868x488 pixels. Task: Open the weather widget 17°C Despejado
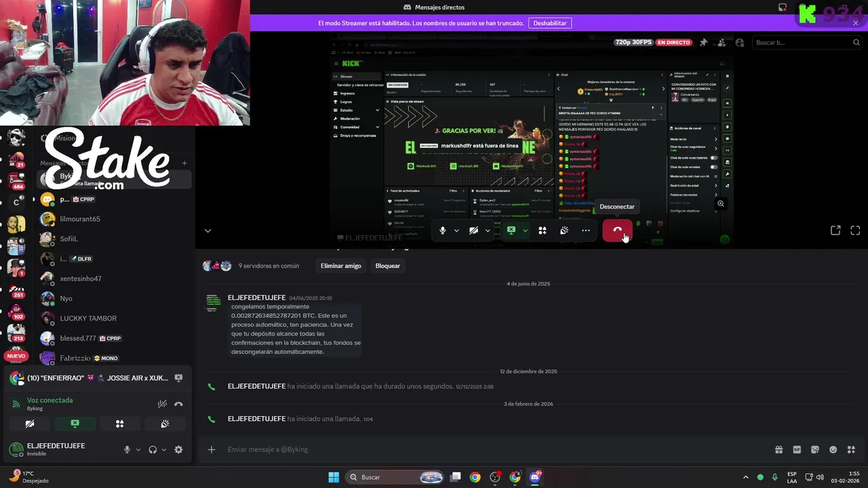[x=28, y=477]
